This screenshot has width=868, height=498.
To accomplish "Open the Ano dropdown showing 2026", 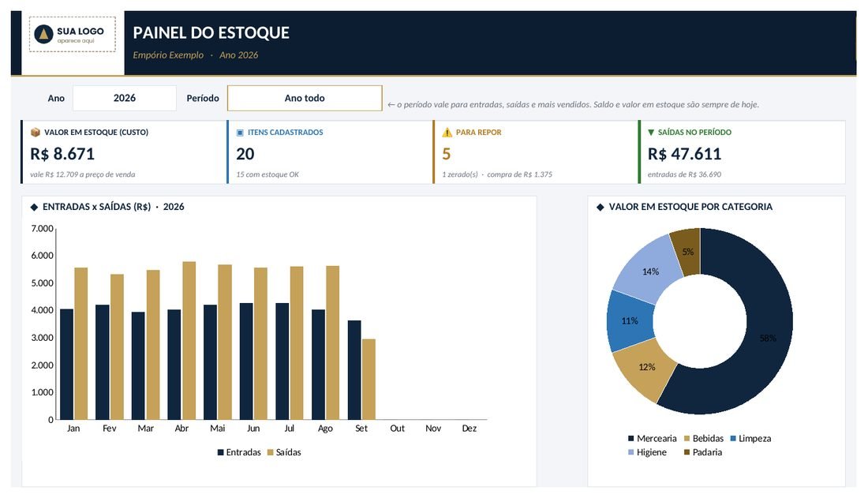I will point(125,98).
